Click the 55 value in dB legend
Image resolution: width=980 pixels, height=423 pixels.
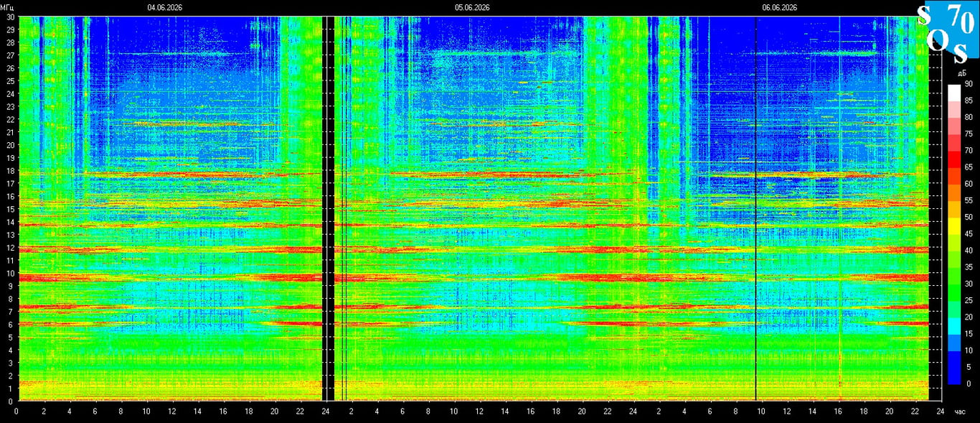969,200
